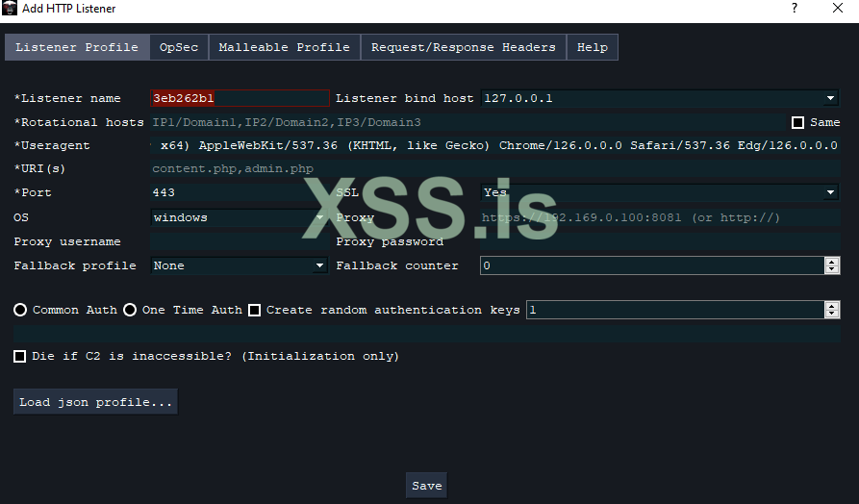Screen dimensions: 859x504
Task: Decrease Fallback counter with down arrow
Action: tap(832, 269)
